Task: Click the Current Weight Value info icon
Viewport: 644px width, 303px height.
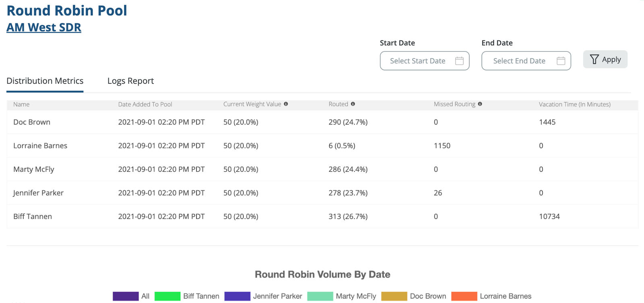Action: (x=286, y=104)
